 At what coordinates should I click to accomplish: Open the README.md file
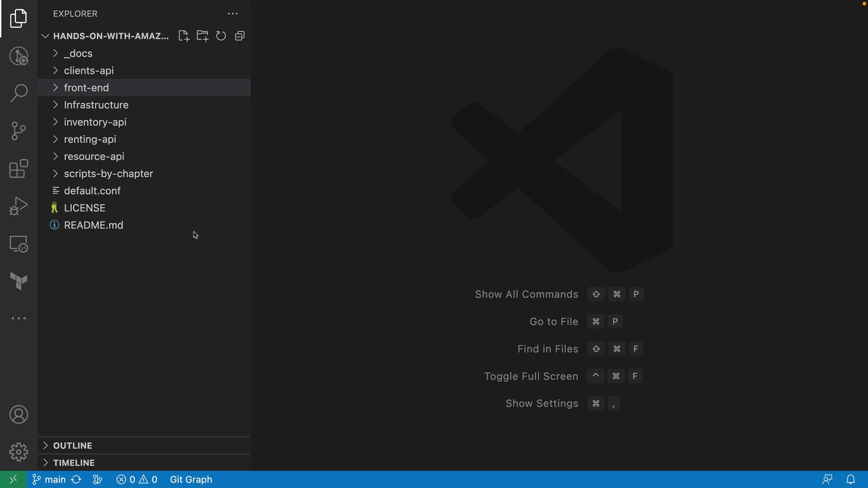[93, 225]
